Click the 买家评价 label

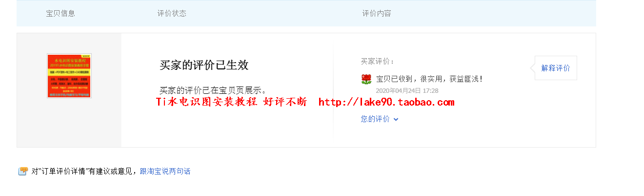click(x=378, y=61)
